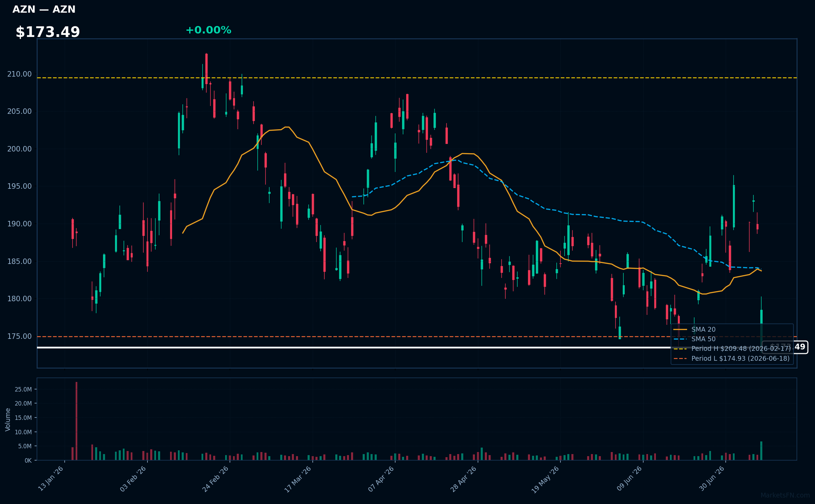
Task: Click the 20.0M volume axis label
Action: (23, 403)
